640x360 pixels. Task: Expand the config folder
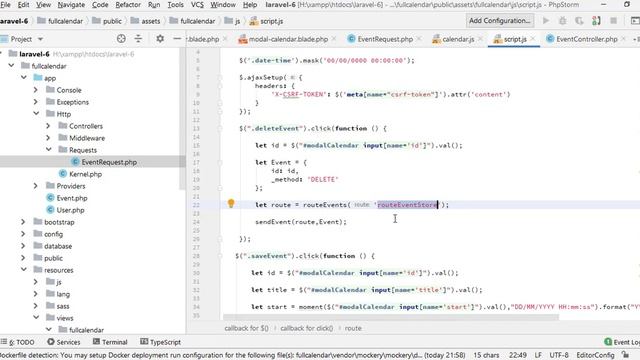(x=24, y=234)
